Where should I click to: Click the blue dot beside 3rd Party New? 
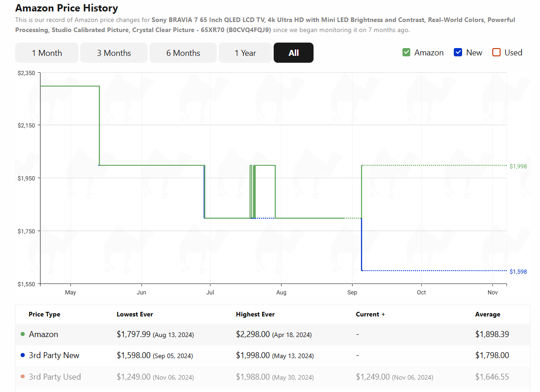[x=23, y=355]
